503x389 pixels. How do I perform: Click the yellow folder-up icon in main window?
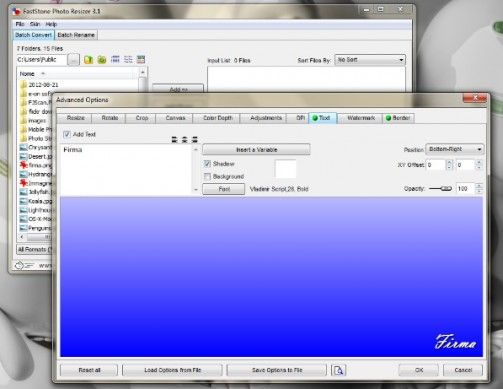[88, 60]
